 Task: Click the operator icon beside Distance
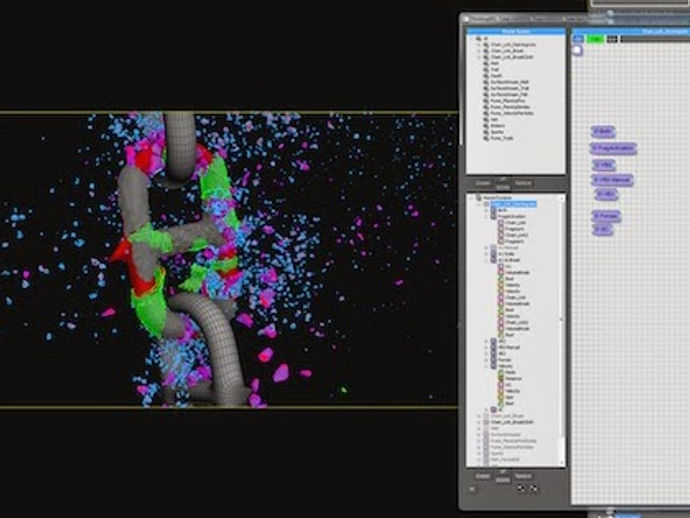[x=501, y=378]
